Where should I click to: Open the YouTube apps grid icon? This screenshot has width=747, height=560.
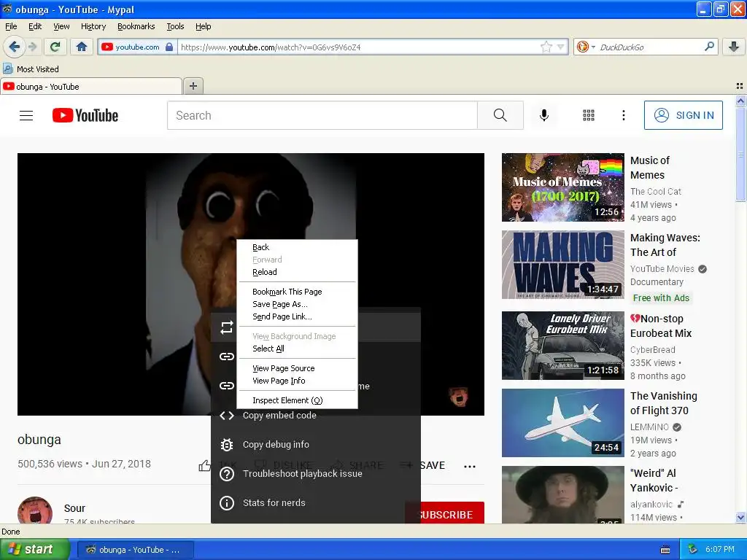coord(589,115)
